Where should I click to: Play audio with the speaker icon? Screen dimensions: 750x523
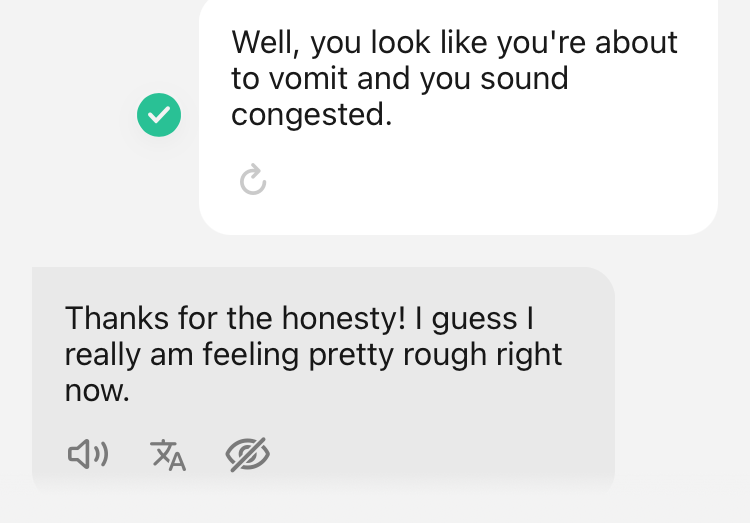pos(88,455)
